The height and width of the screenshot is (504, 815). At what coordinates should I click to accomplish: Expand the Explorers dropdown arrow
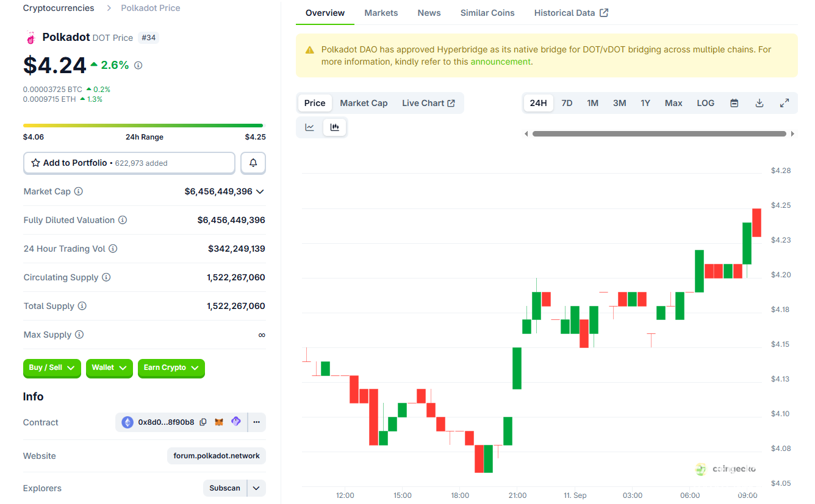pyautogui.click(x=256, y=488)
